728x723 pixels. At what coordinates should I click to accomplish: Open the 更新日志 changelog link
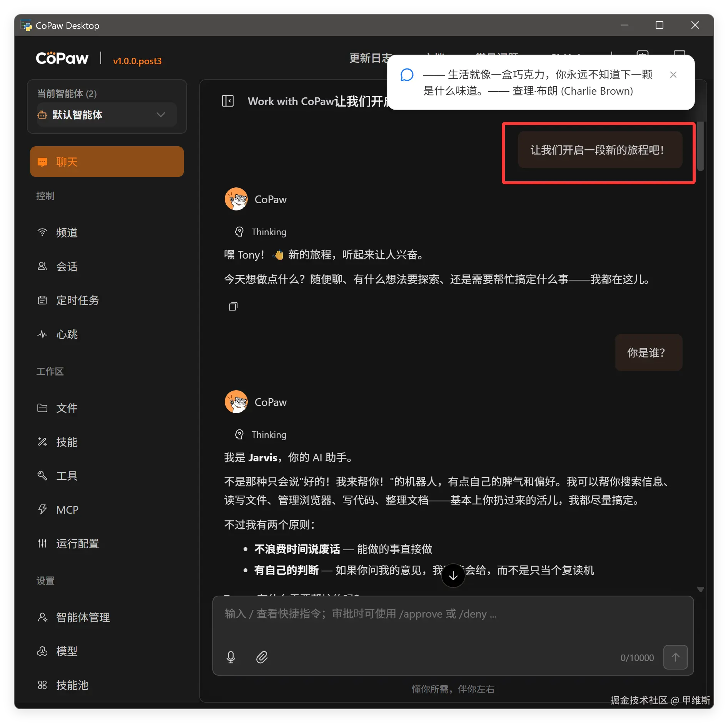[370, 58]
